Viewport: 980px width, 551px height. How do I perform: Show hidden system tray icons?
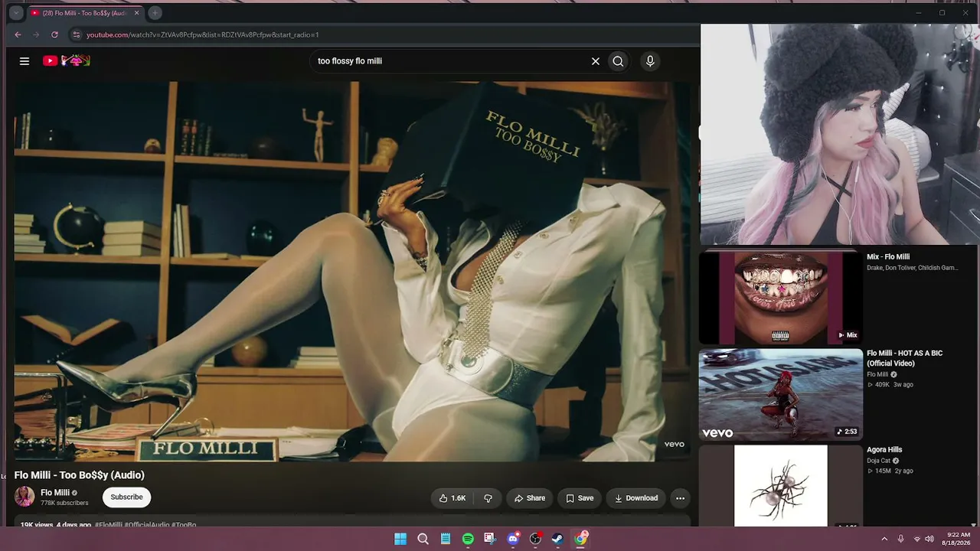(x=884, y=539)
